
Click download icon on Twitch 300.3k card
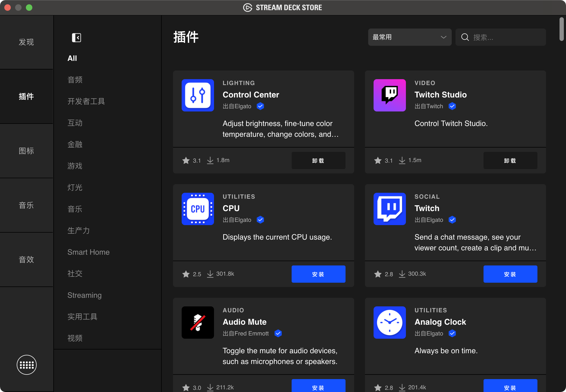click(x=402, y=274)
